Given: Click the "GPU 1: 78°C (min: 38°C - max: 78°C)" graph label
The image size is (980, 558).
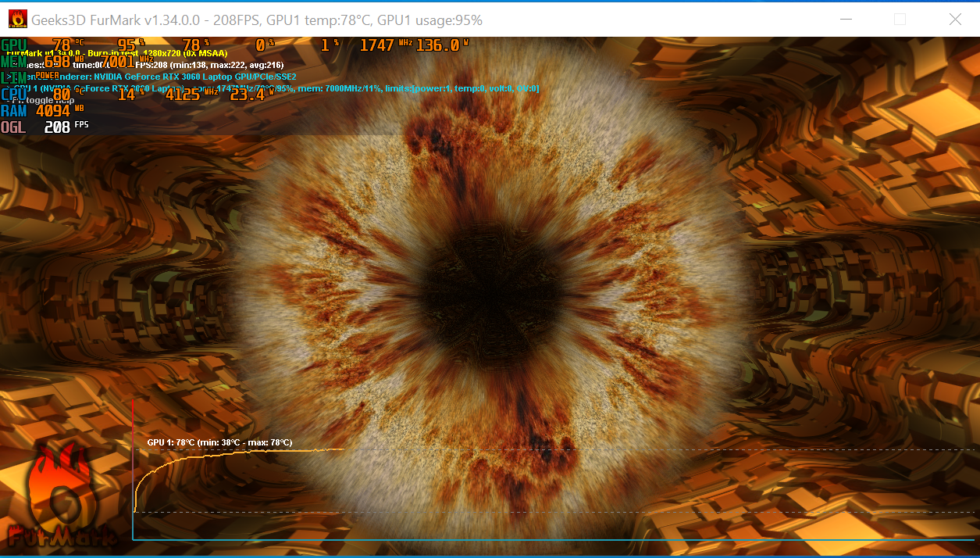Looking at the screenshot, I should [219, 442].
